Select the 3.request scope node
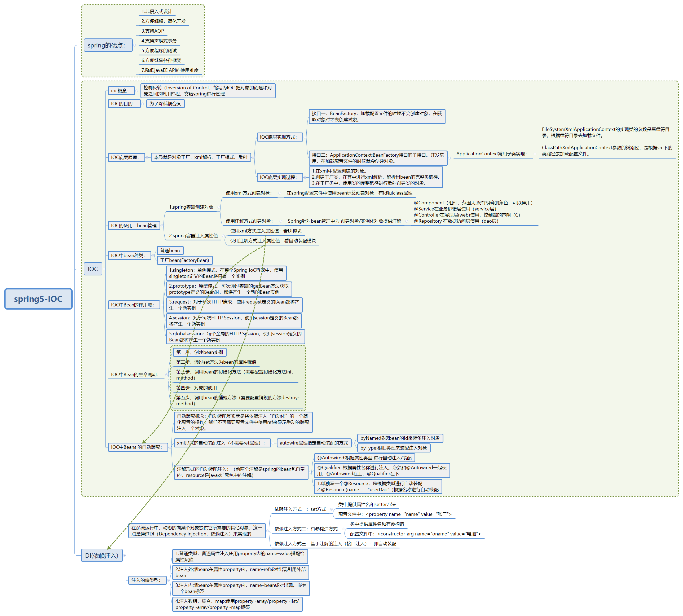The height and width of the screenshot is (616, 683). pyautogui.click(x=234, y=305)
